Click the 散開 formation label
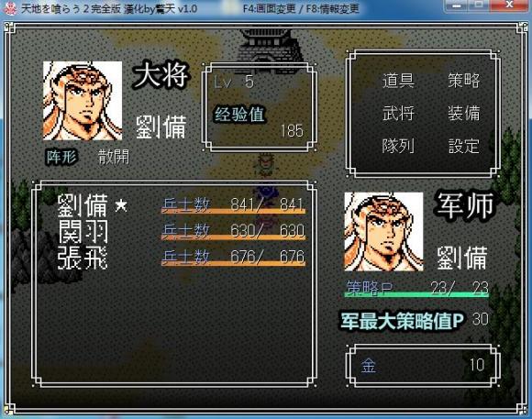This screenshot has height=419, width=532. click(114, 157)
